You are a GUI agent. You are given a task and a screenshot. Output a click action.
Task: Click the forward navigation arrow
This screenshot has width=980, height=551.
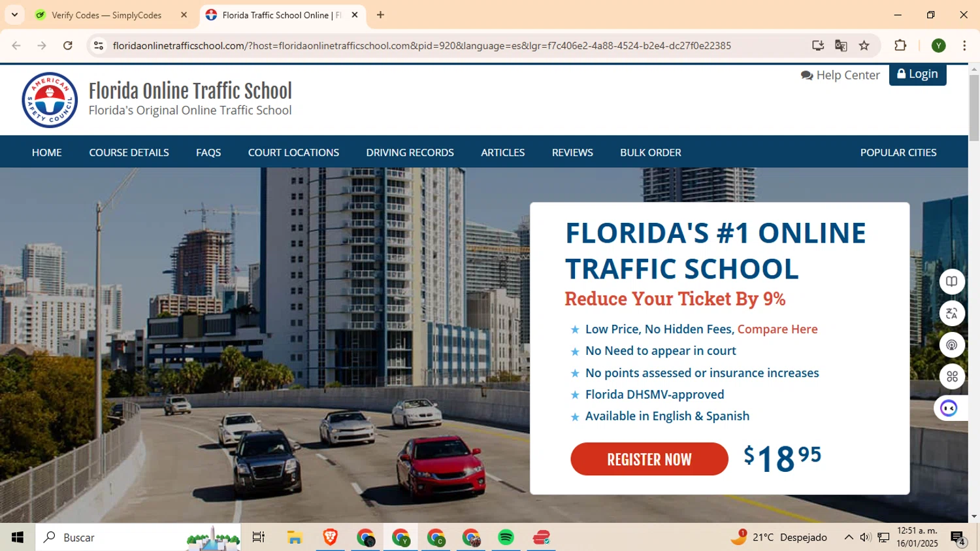tap(42, 46)
